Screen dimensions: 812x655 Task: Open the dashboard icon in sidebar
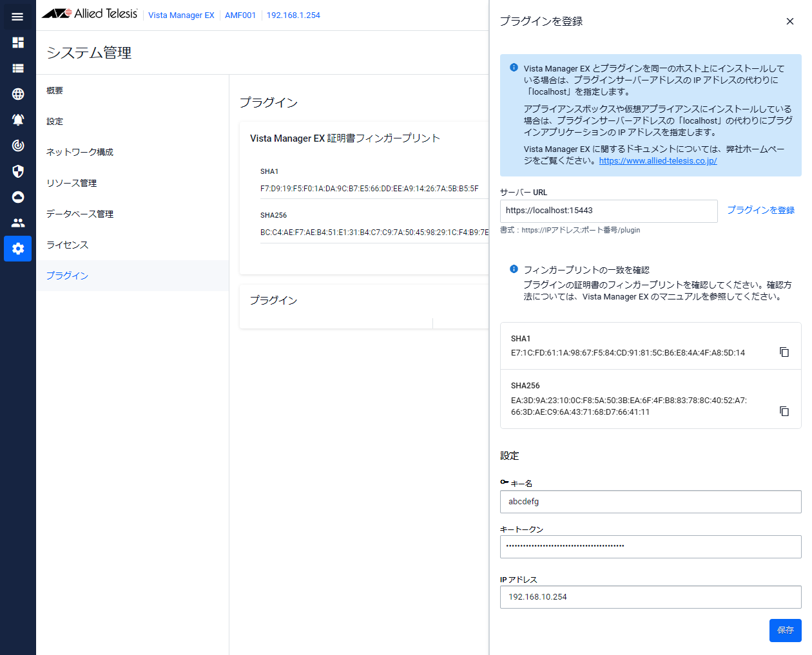[18, 43]
